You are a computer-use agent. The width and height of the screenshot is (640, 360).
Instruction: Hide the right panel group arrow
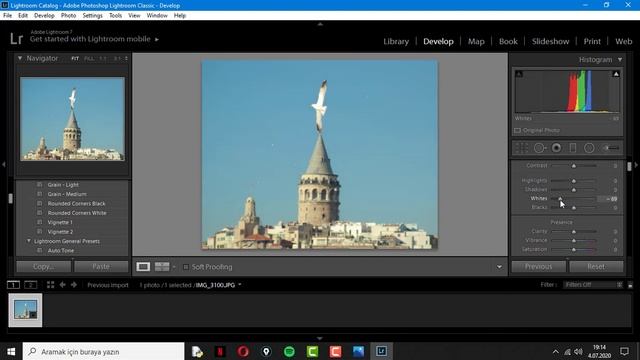[x=636, y=164]
